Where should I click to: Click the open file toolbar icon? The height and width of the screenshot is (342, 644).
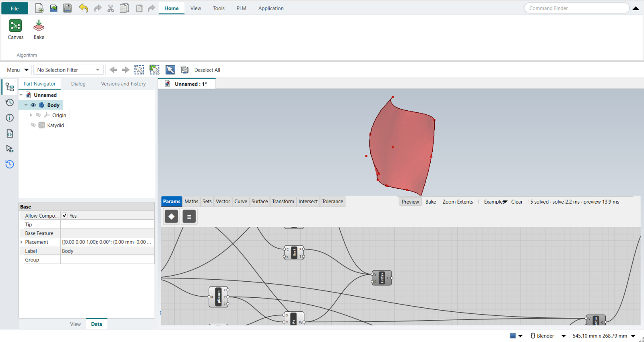point(54,8)
